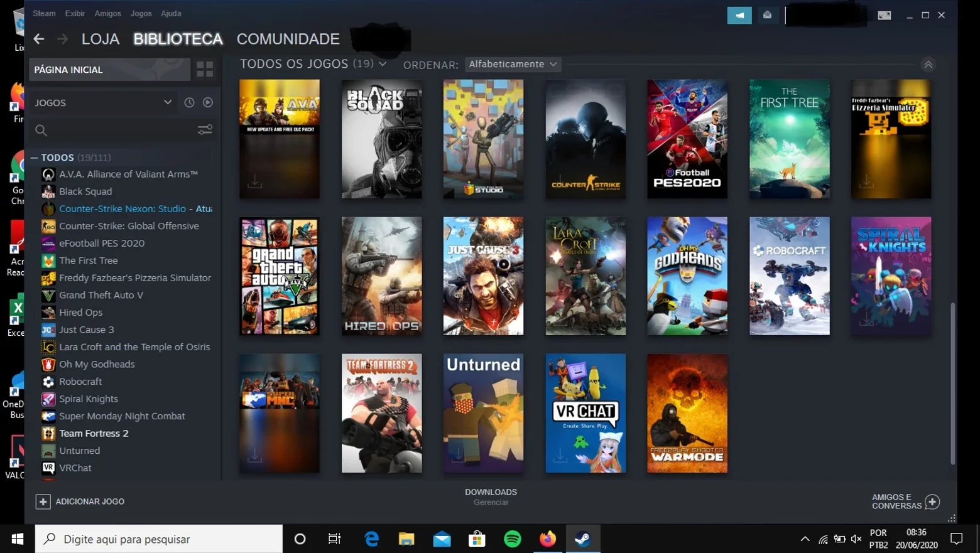Open the BIBLIOTECA tab
The image size is (980, 553).
(x=178, y=39)
